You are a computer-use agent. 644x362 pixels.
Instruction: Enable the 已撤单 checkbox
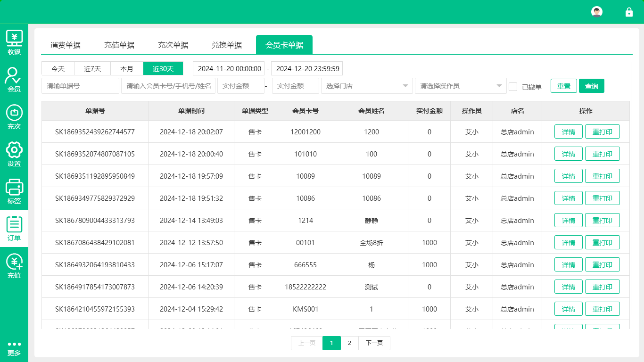pos(513,86)
